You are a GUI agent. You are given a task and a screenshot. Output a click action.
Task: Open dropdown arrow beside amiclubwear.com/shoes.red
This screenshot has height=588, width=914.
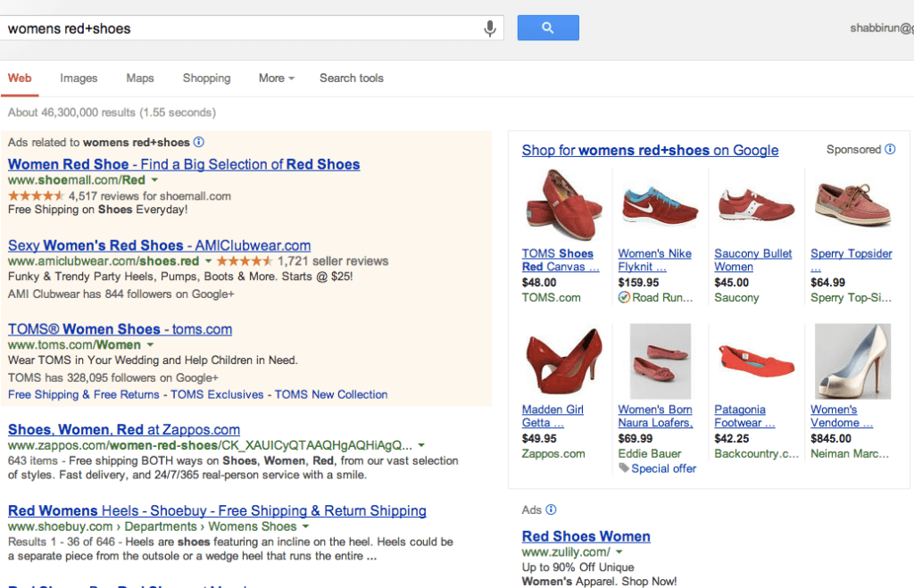[208, 261]
